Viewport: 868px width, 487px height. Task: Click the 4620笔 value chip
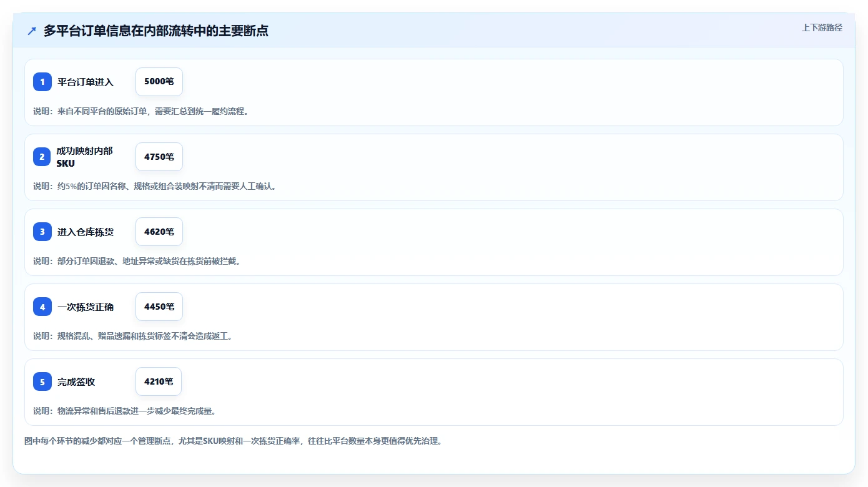(159, 232)
